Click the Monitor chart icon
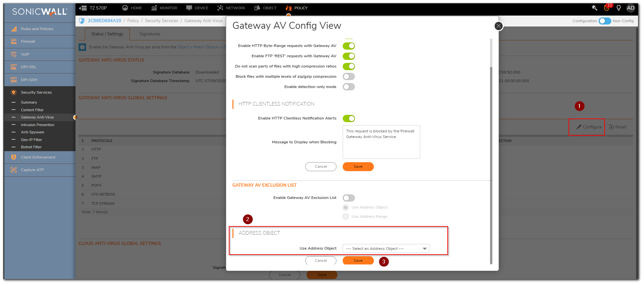Viewport: 644px width, 285px height. coord(154,8)
